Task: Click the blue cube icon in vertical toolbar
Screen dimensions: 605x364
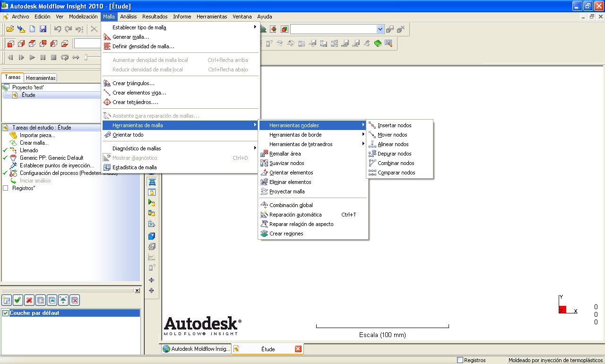Action: point(152,236)
